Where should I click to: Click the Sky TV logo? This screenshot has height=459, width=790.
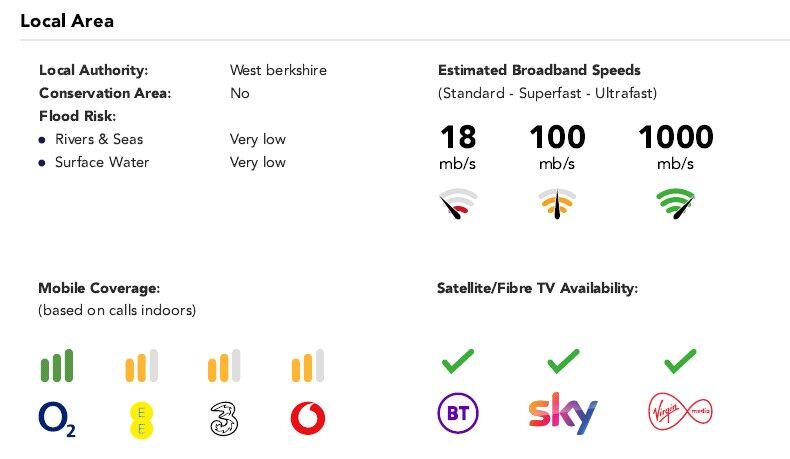[562, 414]
